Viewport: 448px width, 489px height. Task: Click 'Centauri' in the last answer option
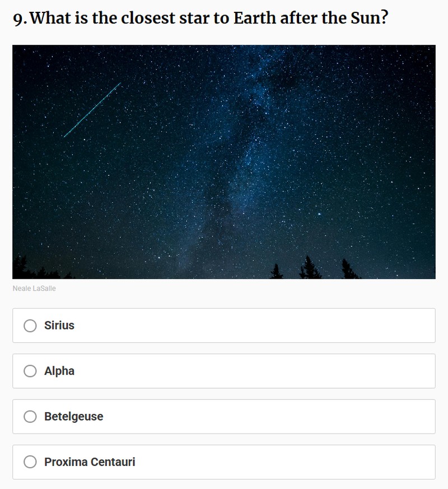(x=113, y=462)
